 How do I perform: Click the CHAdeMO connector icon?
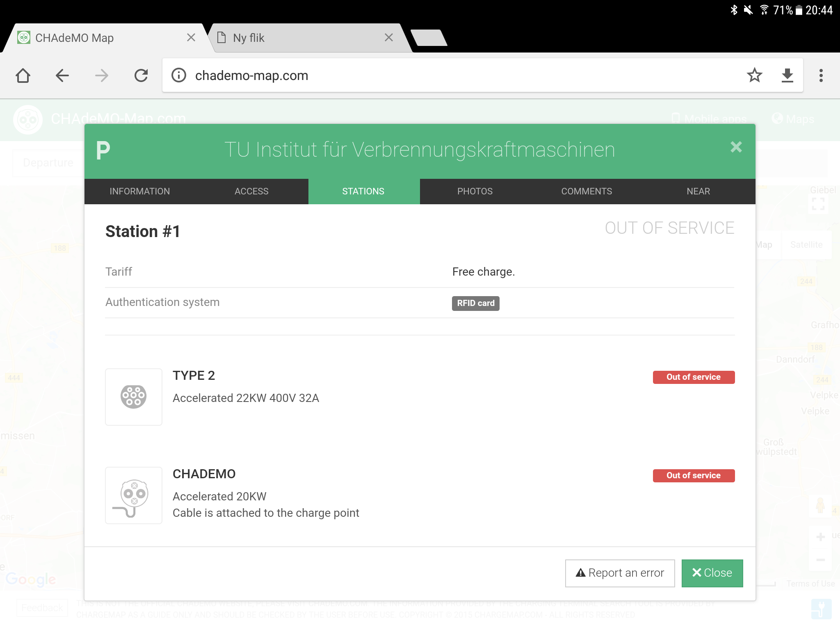[x=134, y=495]
